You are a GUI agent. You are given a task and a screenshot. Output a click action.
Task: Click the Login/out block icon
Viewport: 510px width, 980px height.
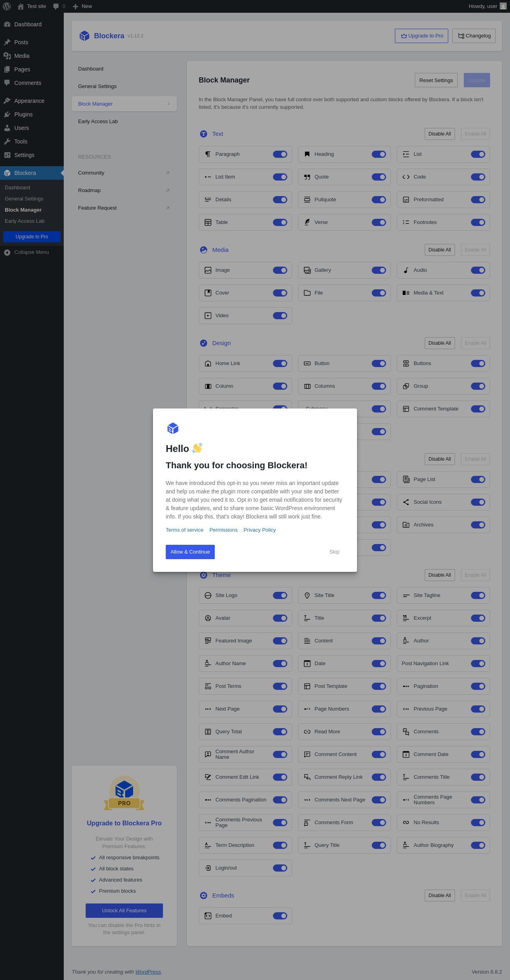[x=208, y=868]
